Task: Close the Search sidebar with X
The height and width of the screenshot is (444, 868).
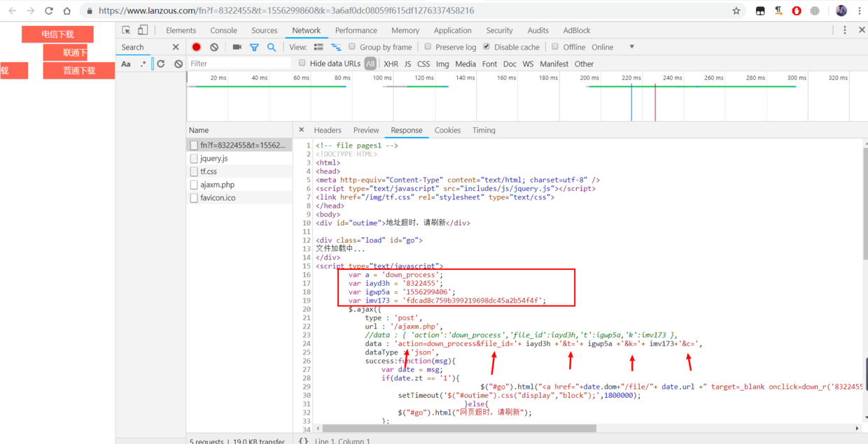Action: 176,47
